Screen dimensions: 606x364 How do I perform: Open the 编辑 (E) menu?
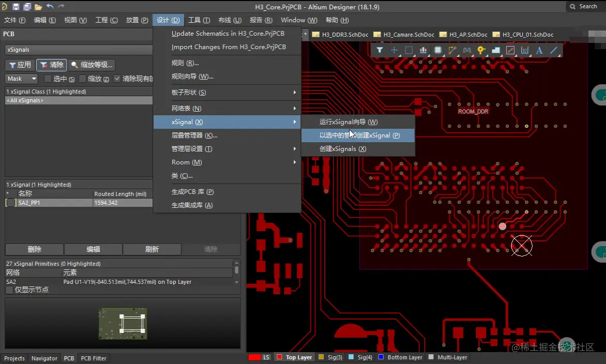pos(45,20)
